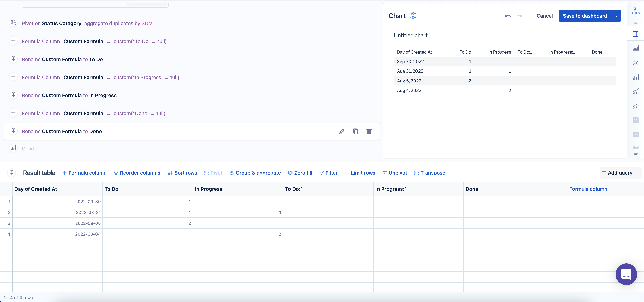
Task: Click the Untitled chart title field
Action: 410,35
